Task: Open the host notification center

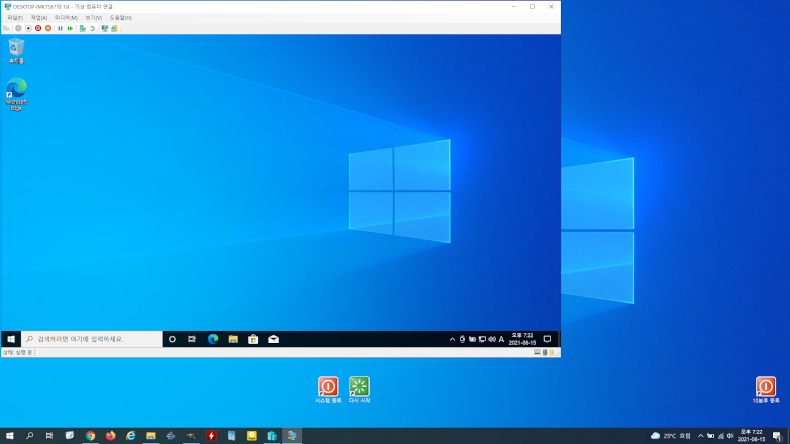Action: click(777, 436)
